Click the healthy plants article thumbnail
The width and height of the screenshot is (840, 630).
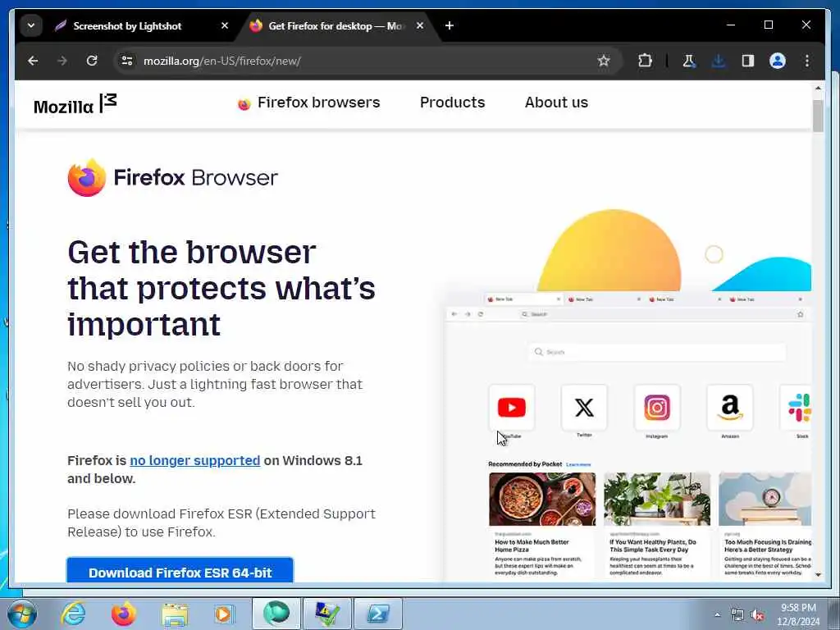pyautogui.click(x=657, y=499)
